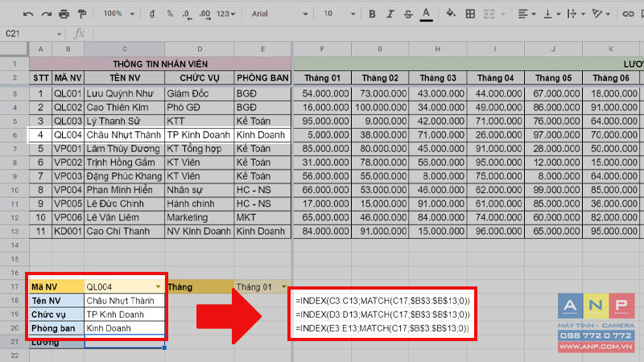Open the Arial font dropdown
The image size is (644, 362).
(x=279, y=14)
